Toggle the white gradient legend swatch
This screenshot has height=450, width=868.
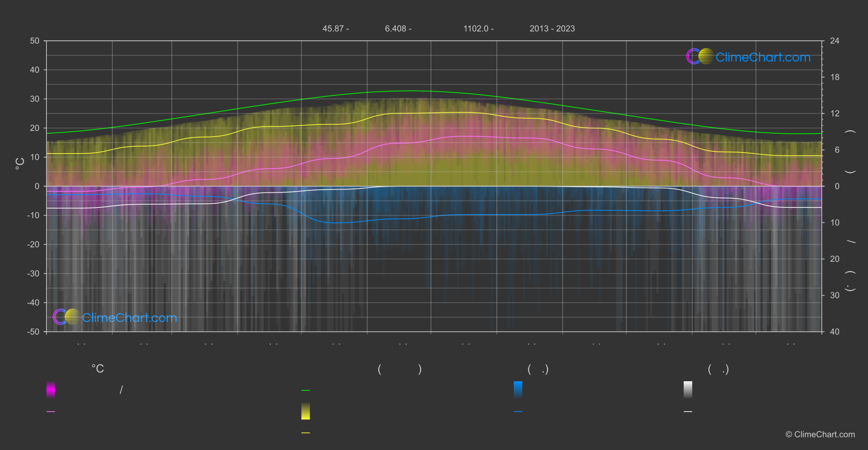[688, 389]
